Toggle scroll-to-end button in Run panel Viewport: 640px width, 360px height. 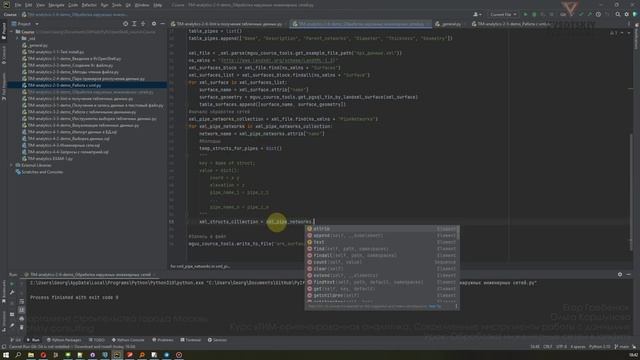(x=22, y=310)
